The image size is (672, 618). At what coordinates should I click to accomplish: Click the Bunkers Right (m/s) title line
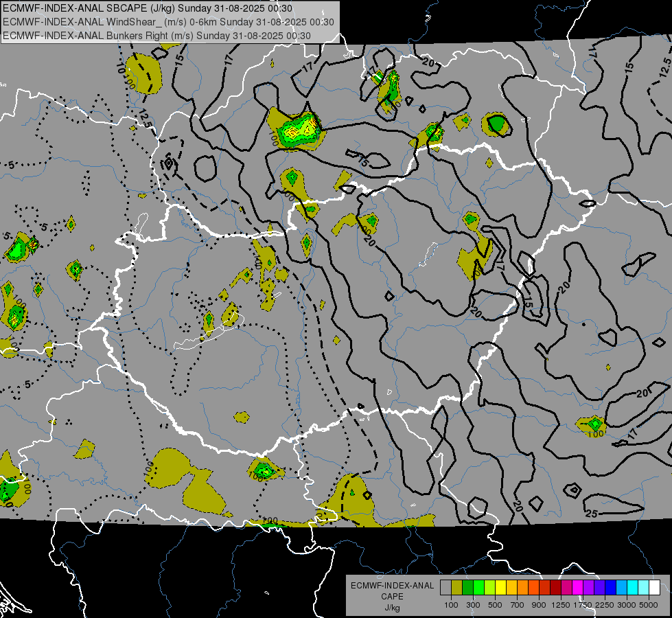[157, 36]
